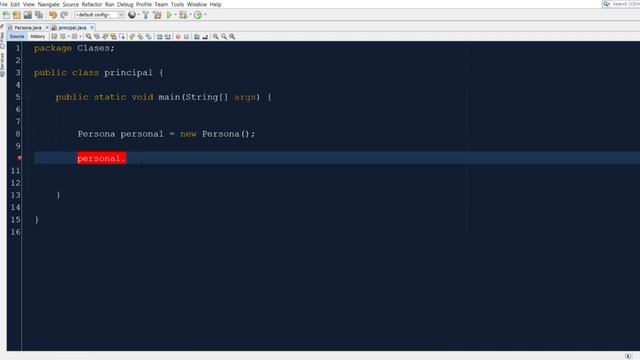Click the red error marker beside personal.
This screenshot has width=640, height=360.
(x=19, y=158)
